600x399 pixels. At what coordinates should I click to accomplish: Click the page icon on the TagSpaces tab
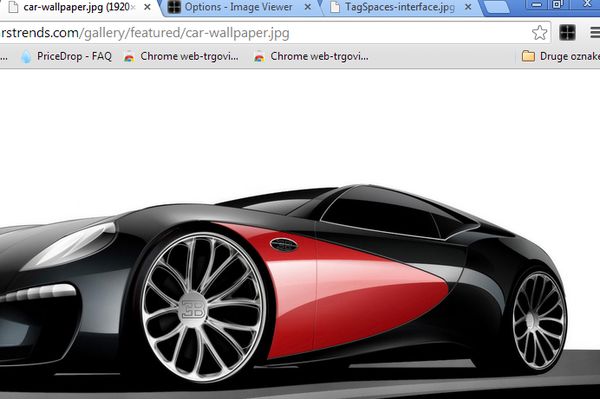tap(335, 7)
